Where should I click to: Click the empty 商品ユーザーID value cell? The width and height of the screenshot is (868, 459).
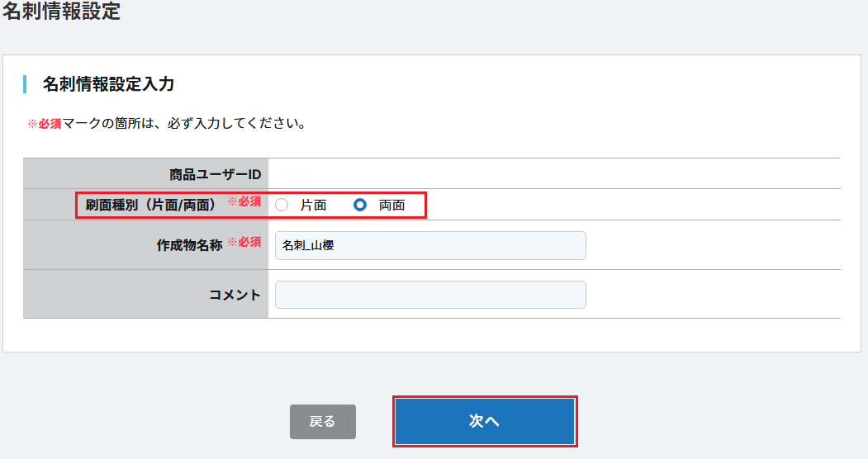click(x=553, y=174)
